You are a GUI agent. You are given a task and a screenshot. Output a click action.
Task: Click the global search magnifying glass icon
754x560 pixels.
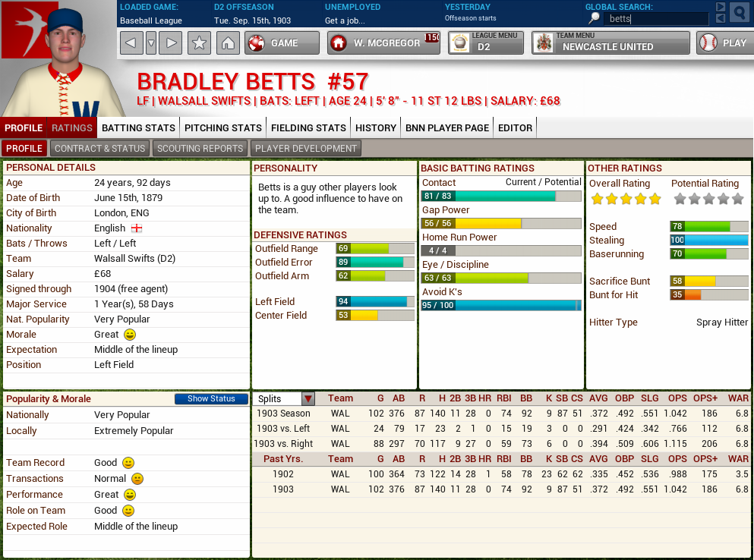(739, 13)
